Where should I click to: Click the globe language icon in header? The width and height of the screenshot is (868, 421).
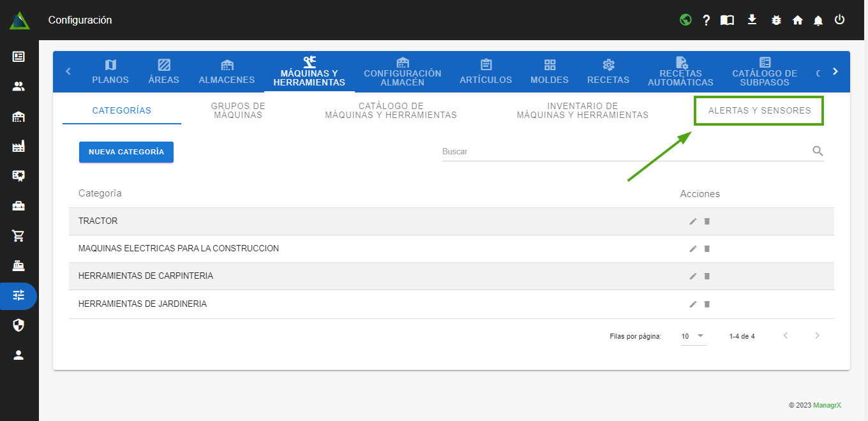click(x=685, y=20)
